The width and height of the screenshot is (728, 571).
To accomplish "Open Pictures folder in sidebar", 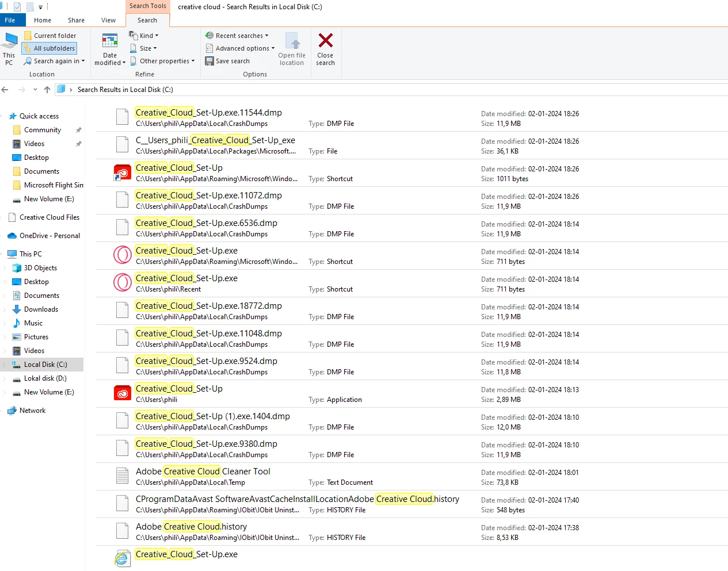I will (x=36, y=337).
